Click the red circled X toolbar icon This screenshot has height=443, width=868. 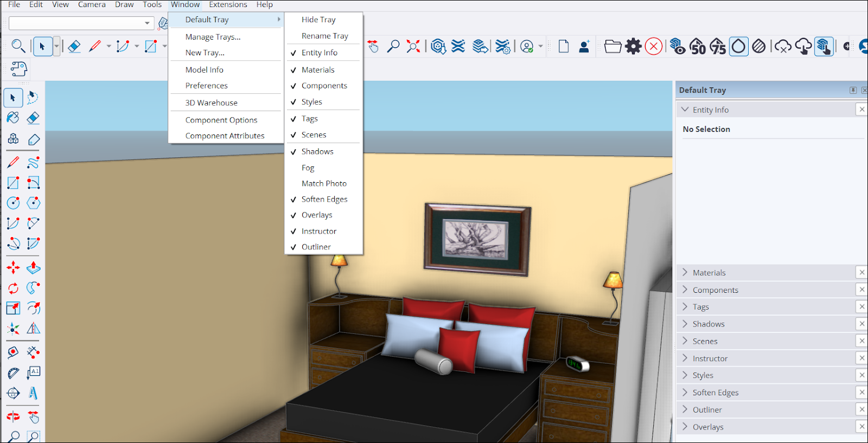click(654, 47)
